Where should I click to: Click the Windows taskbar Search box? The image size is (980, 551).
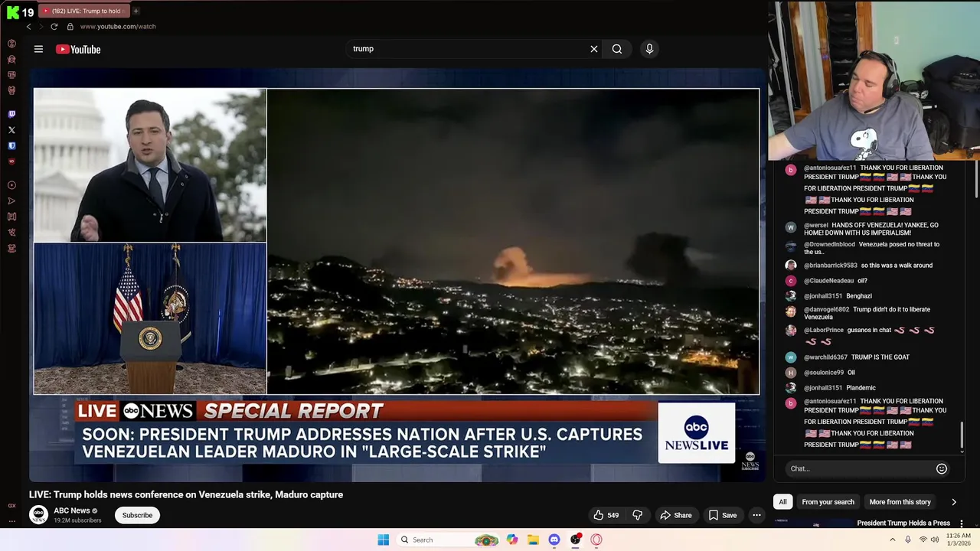pyautogui.click(x=448, y=540)
